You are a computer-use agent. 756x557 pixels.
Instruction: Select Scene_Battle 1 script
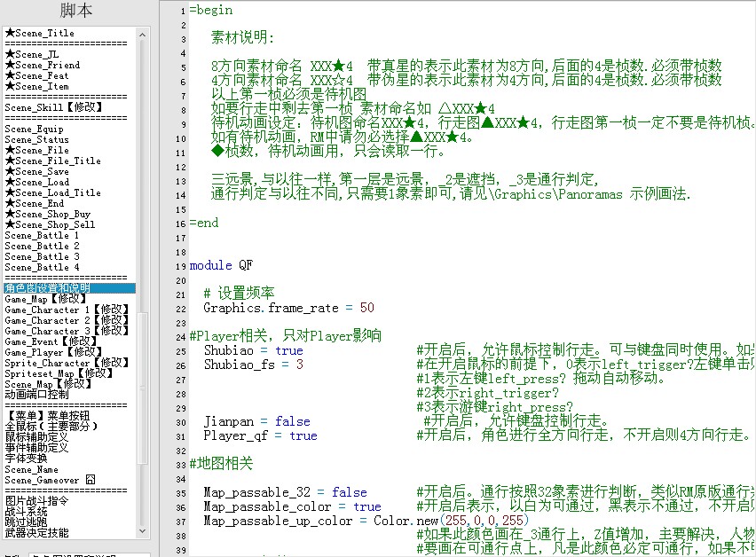(42, 235)
